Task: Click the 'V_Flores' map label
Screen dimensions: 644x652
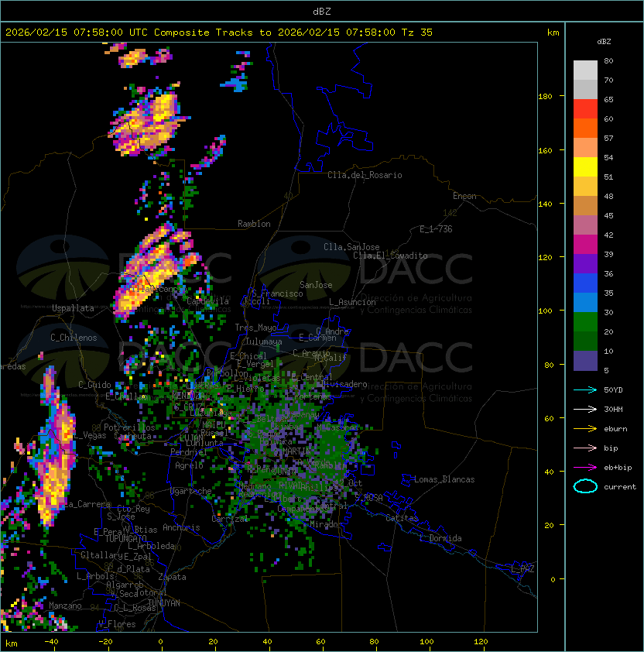Action: (117, 624)
